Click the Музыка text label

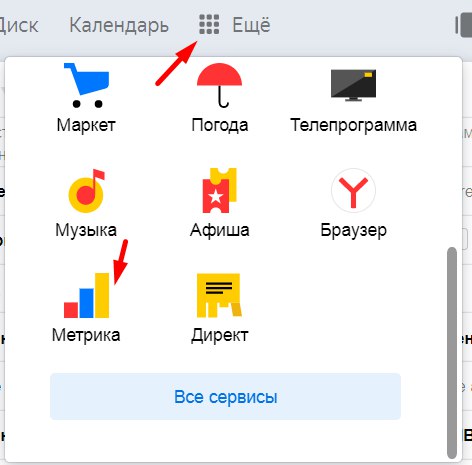click(x=86, y=230)
